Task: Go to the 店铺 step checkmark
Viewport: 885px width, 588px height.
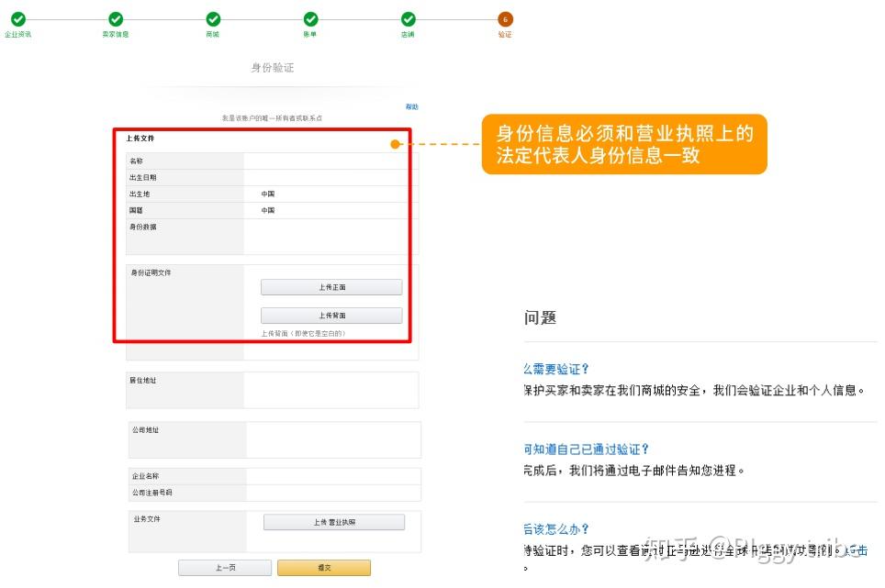Action: (408, 19)
